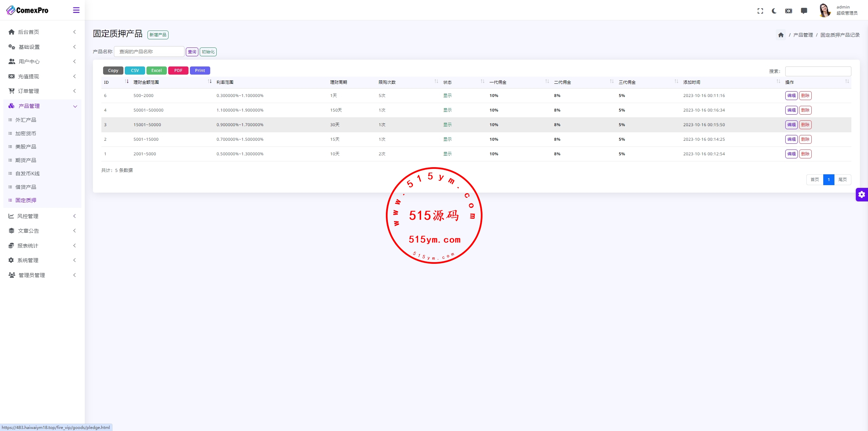The image size is (868, 431).
Task: Click breadcrumb home icon
Action: (x=781, y=35)
